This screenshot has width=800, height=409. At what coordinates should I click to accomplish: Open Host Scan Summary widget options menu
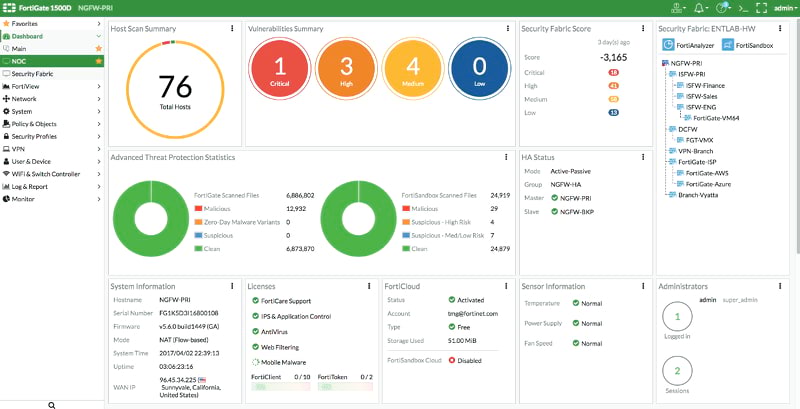(232, 29)
